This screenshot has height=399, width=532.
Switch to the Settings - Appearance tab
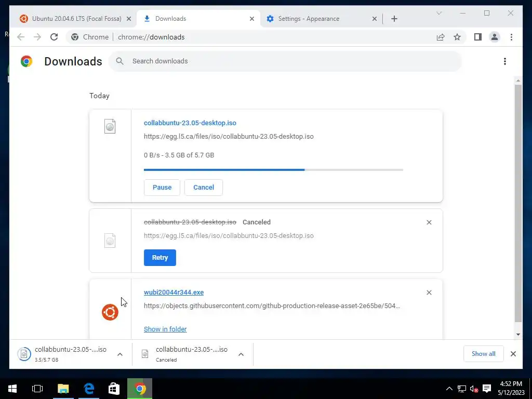321,19
